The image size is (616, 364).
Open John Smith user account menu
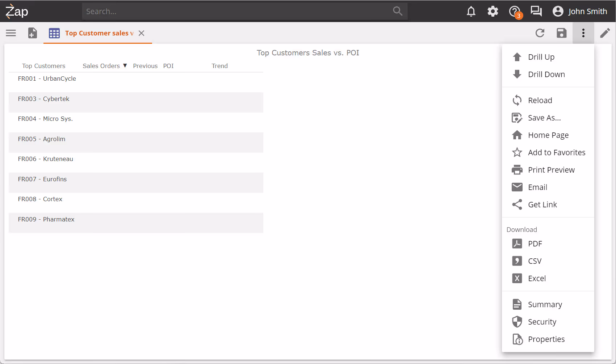click(580, 12)
